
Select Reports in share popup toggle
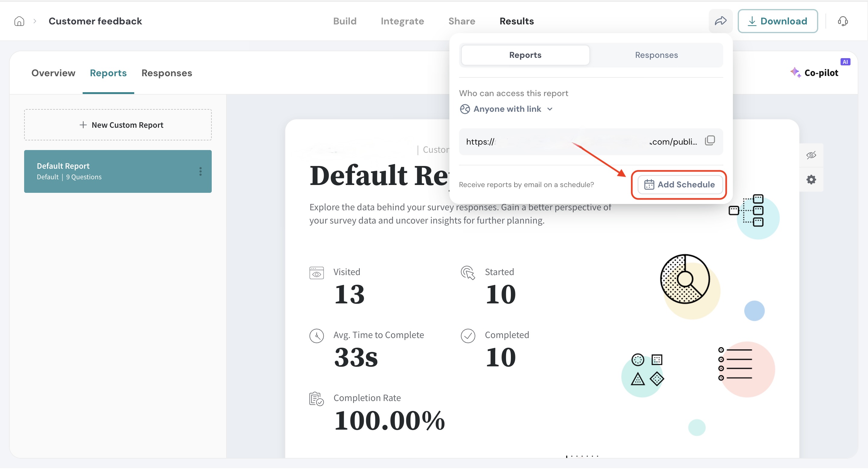(x=525, y=55)
